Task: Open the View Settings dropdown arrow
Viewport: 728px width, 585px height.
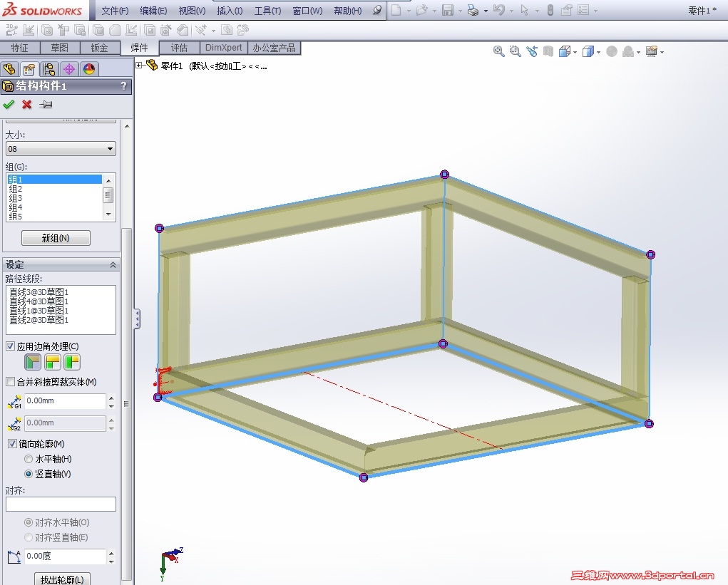Action: click(662, 52)
